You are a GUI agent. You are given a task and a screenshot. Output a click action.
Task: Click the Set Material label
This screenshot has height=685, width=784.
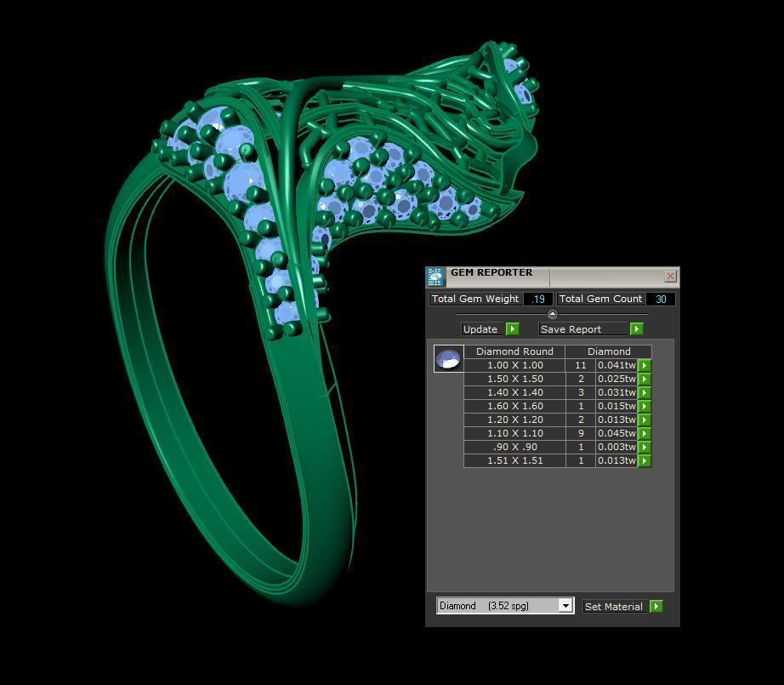[613, 607]
